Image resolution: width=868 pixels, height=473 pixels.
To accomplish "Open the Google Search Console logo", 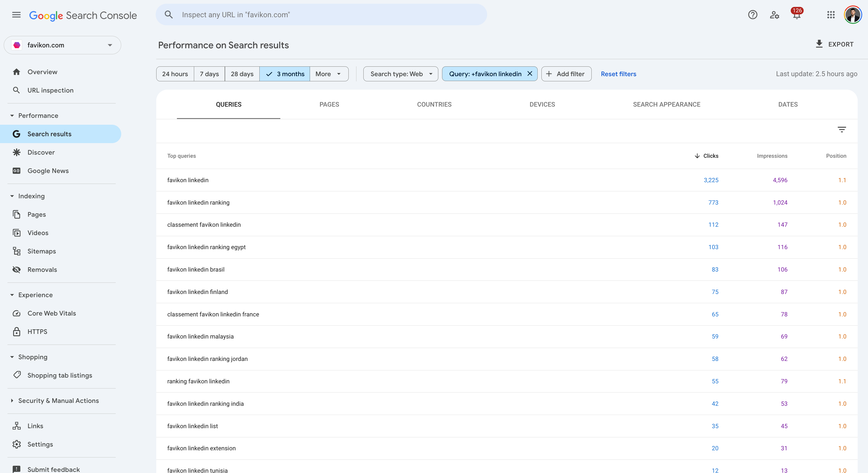I will 83,15.
